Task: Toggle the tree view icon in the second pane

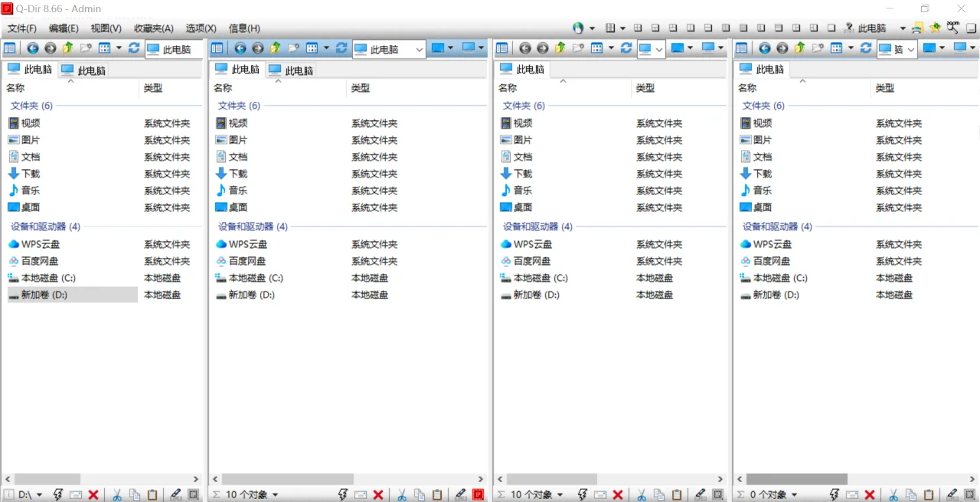Action: [x=217, y=48]
